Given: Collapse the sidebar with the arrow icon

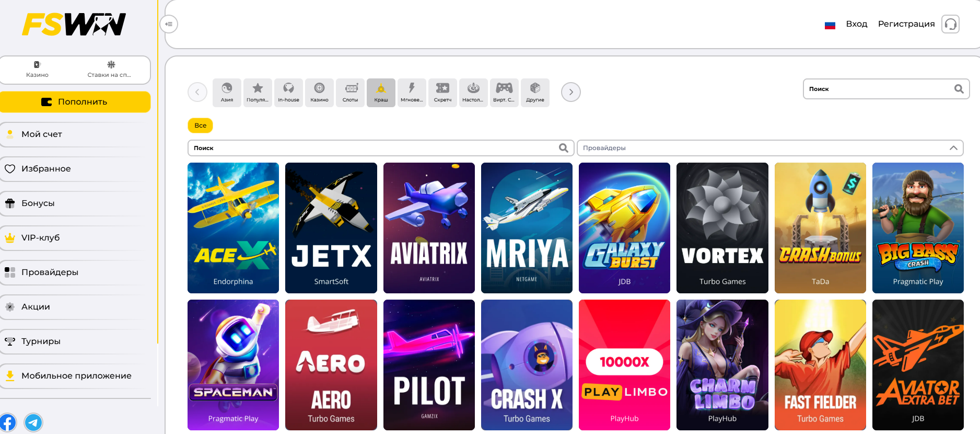Looking at the screenshot, I should click(x=169, y=24).
